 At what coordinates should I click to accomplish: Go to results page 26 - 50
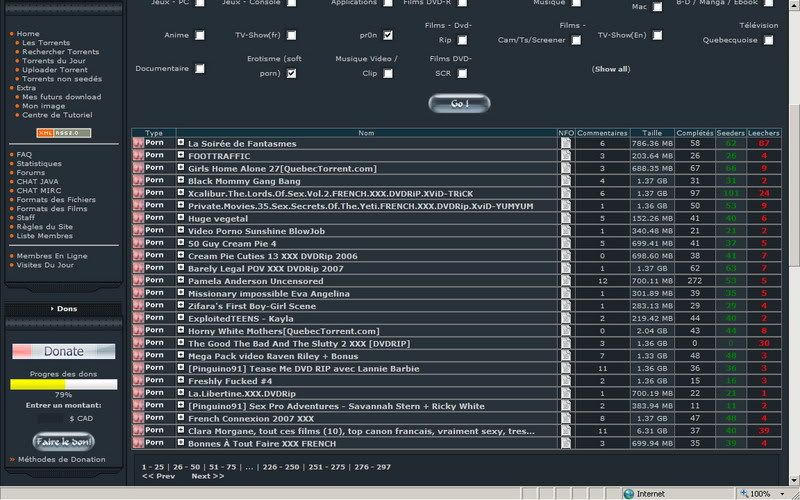pyautogui.click(x=187, y=467)
